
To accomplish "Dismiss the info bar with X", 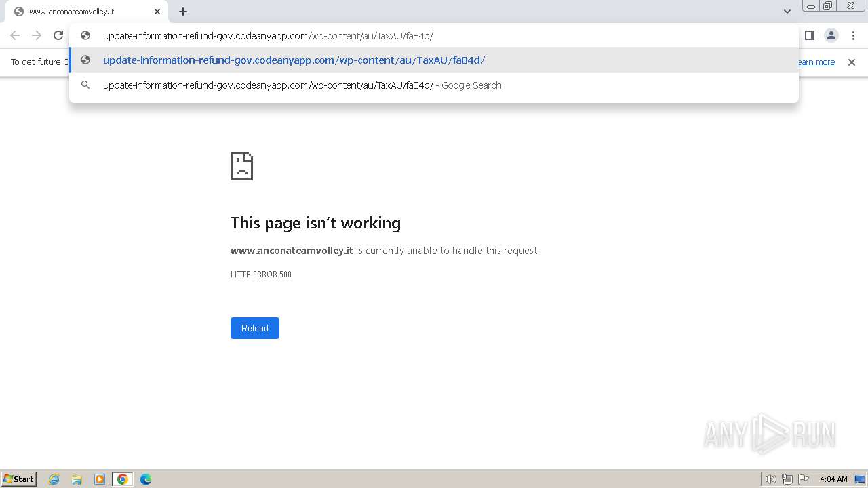I will 852,62.
